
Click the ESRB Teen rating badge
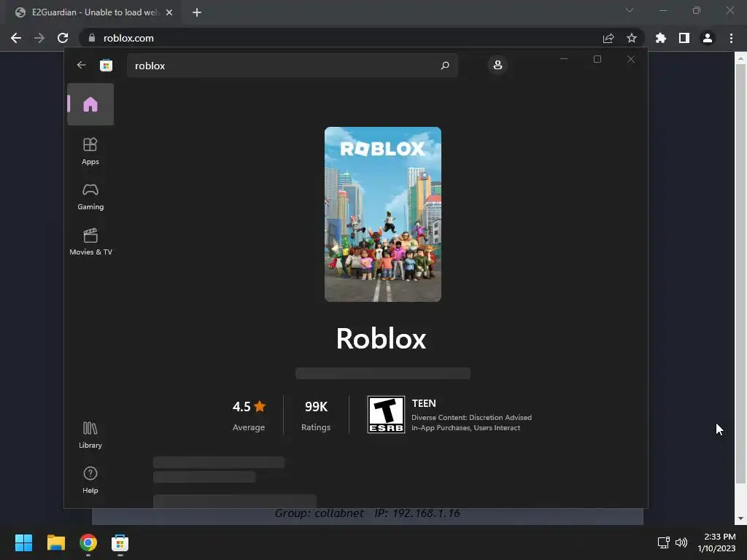[x=386, y=414]
